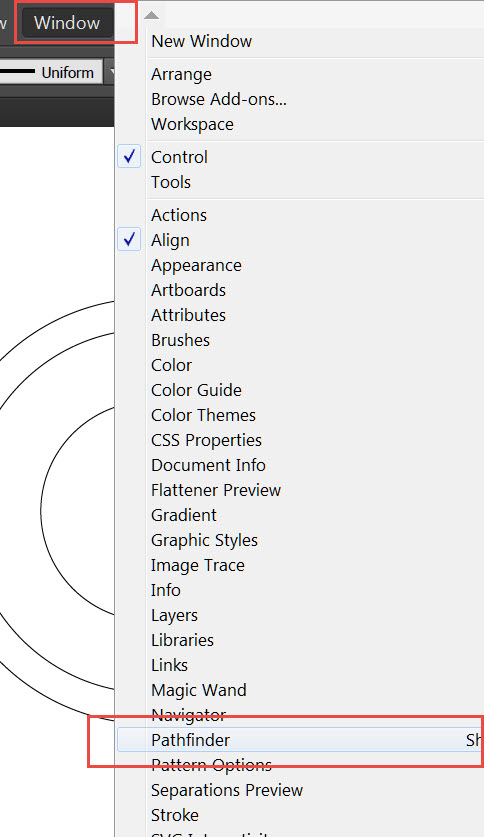
Task: Show the Document Info panel
Action: pos(208,465)
